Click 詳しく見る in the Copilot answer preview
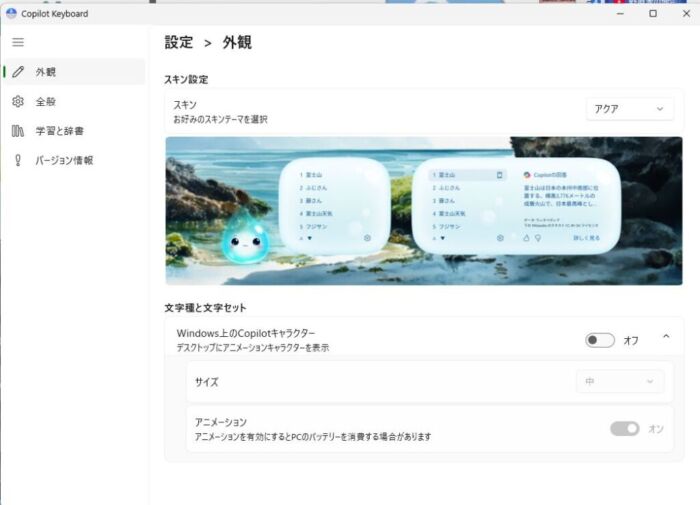700x505 pixels. pyautogui.click(x=587, y=238)
